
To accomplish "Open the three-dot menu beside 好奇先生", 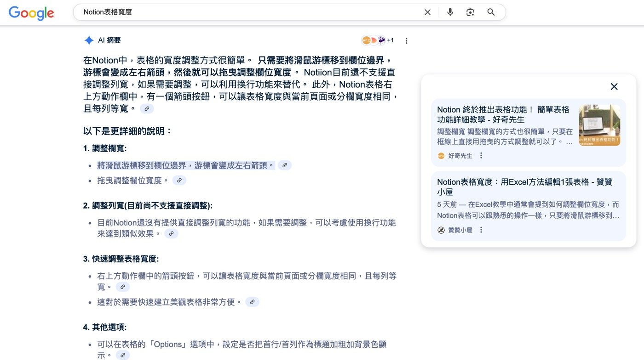I will point(481,156).
